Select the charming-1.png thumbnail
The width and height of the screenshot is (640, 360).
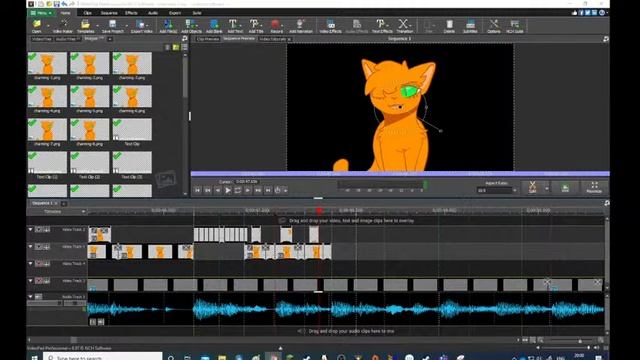pos(47,66)
